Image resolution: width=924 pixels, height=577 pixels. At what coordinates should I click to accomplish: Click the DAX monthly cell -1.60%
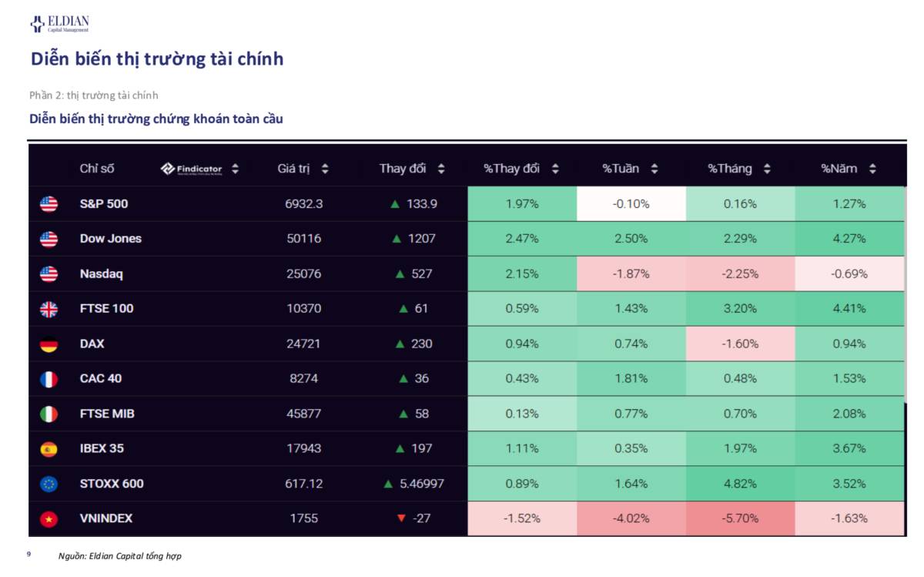(x=740, y=344)
